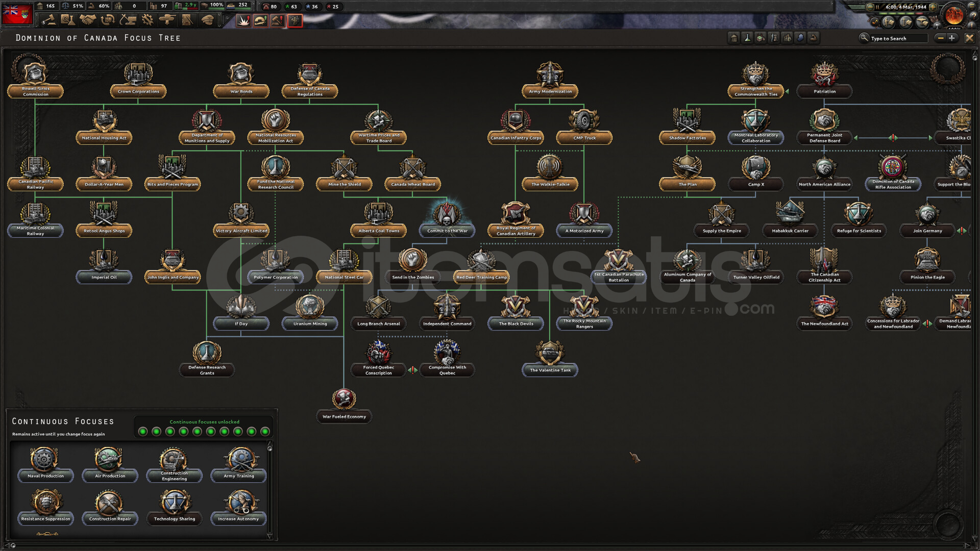Increase game speed with plus button
980x551 pixels.
[933, 7]
